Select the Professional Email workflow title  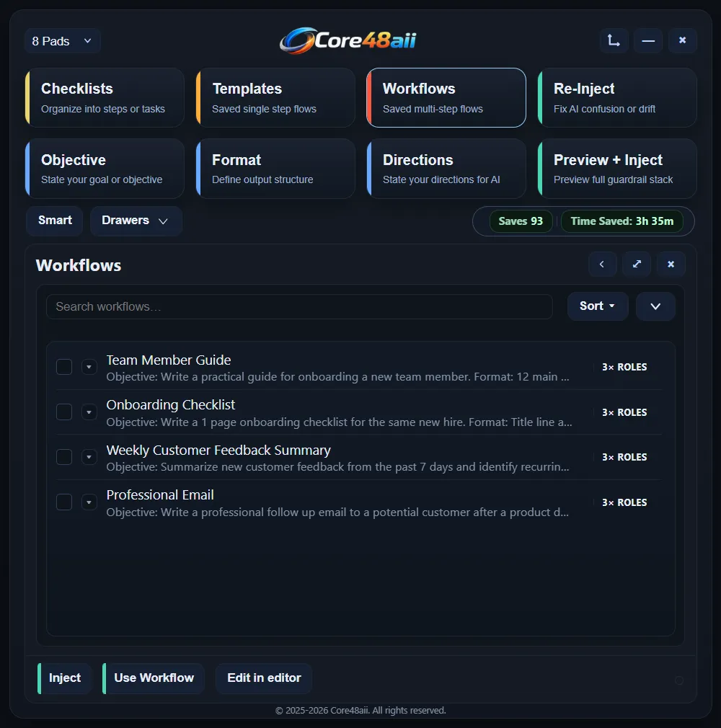tap(160, 495)
